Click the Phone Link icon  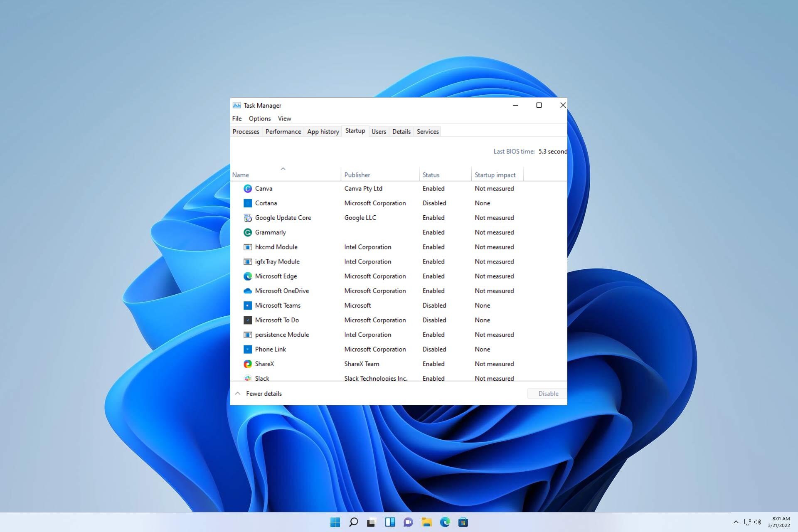pyautogui.click(x=248, y=349)
